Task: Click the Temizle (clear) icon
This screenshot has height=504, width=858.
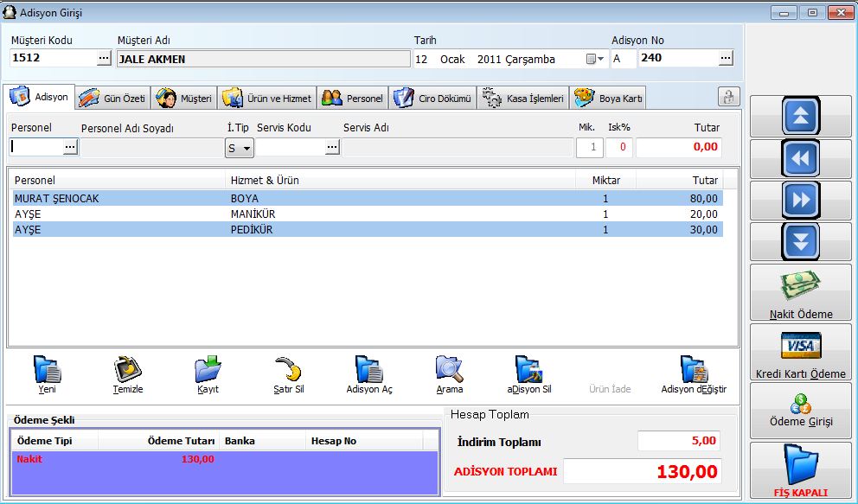Action: tap(127, 369)
